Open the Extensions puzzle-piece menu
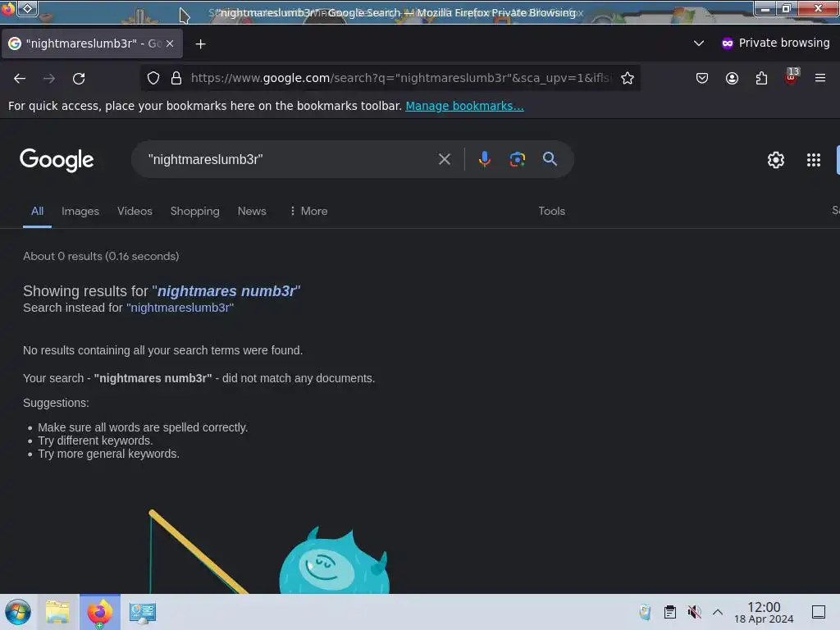The image size is (840, 630). point(761,78)
